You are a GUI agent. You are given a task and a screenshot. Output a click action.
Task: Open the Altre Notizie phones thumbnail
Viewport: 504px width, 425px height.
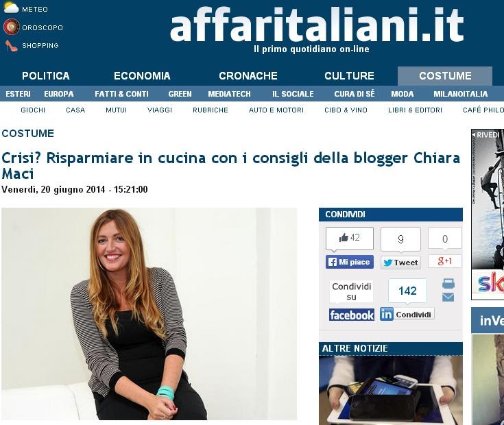click(391, 390)
